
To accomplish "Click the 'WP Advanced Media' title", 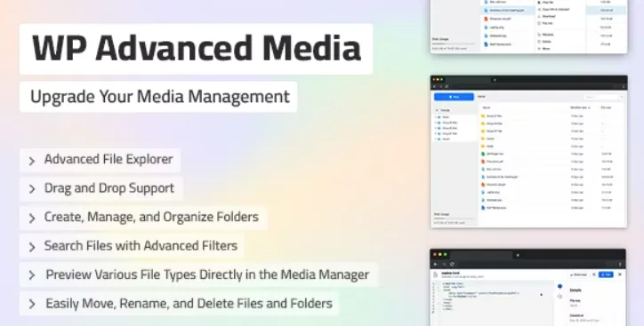I will coord(197,48).
